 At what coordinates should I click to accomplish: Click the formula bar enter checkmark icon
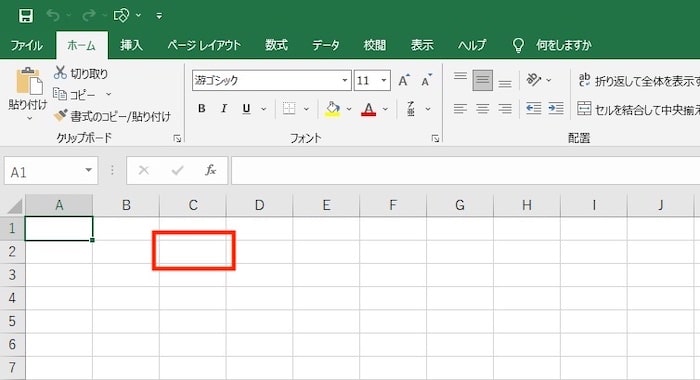[x=177, y=170]
